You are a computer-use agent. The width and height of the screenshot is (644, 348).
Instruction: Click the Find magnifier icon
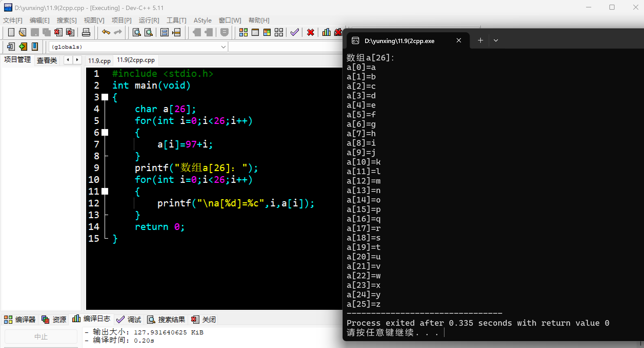(137, 33)
